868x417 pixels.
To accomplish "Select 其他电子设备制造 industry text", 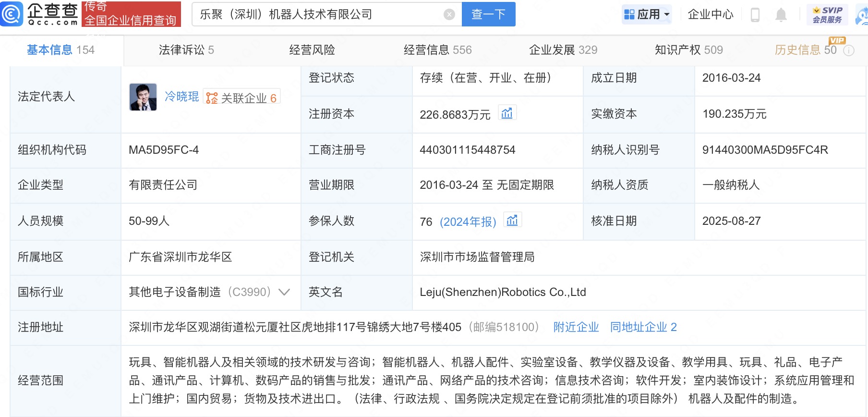I will 175,292.
